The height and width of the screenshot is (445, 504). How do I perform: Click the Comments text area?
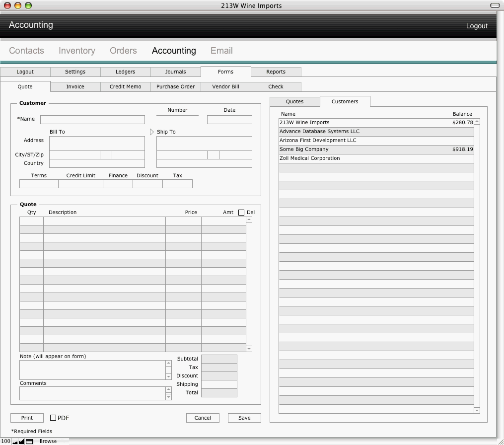[92, 393]
